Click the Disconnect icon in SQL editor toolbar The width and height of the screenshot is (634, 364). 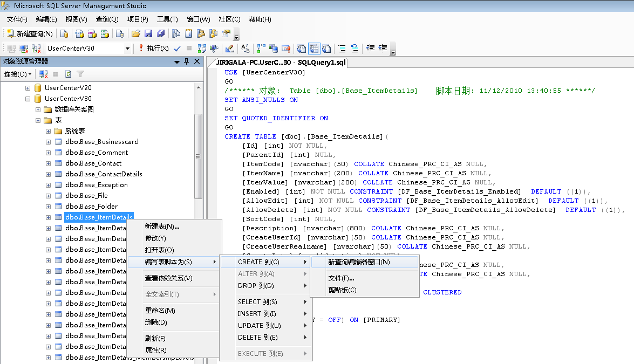(x=24, y=49)
